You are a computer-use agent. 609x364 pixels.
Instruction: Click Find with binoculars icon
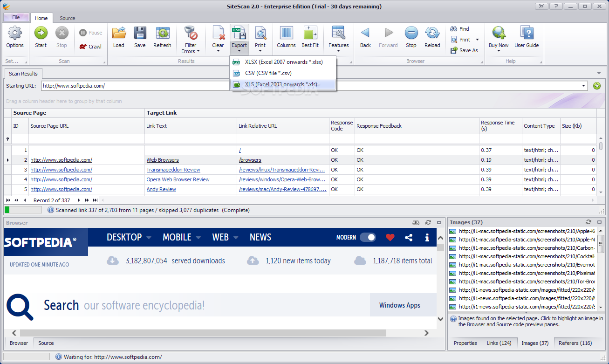point(460,29)
